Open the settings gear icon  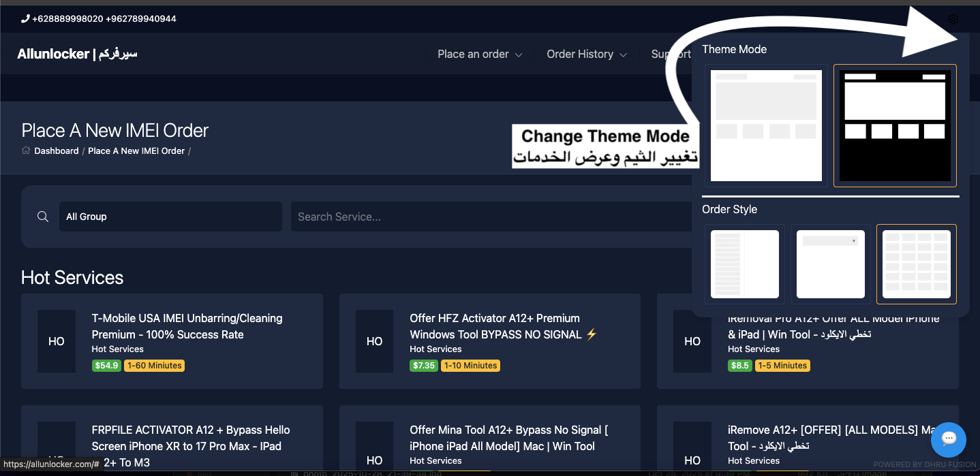coord(953,19)
